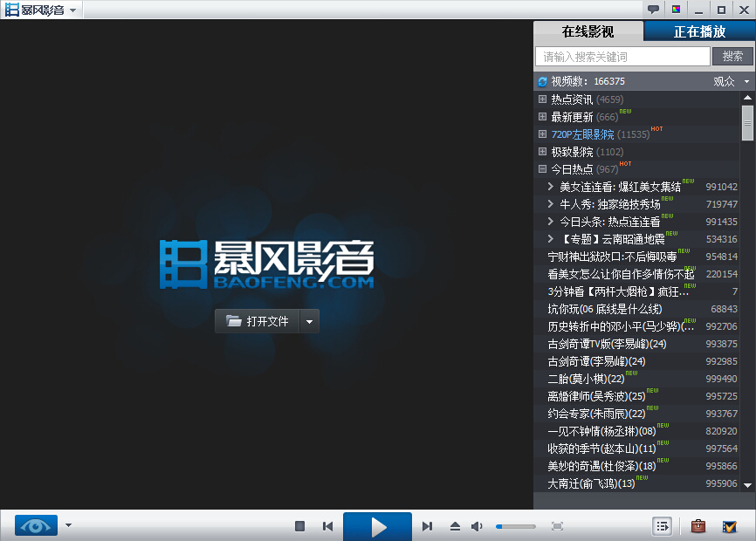Click the video list scrollbar thumb
This screenshot has width=756, height=541.
[747, 123]
